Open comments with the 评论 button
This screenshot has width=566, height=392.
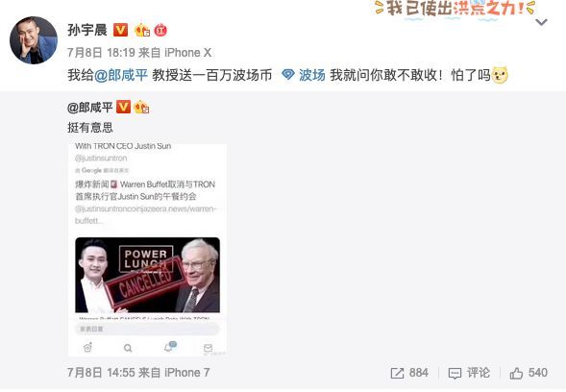coord(469,373)
